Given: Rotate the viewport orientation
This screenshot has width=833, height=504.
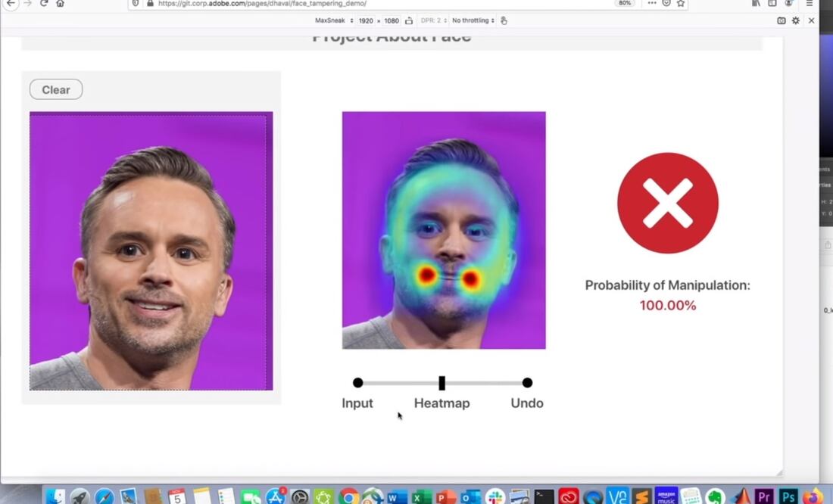Looking at the screenshot, I should tap(409, 20).
